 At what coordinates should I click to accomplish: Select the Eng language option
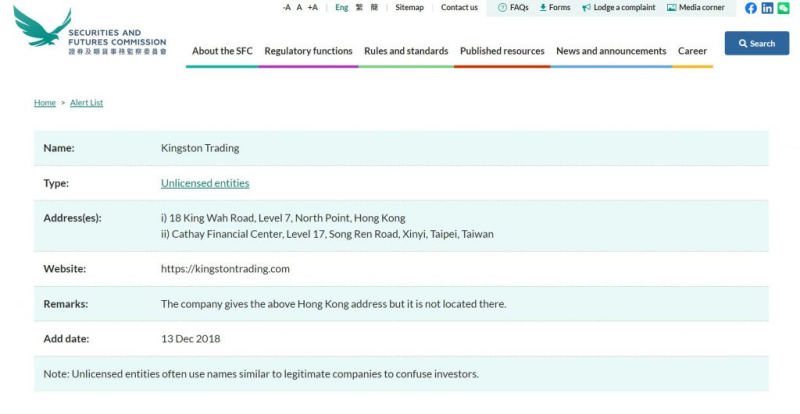coord(342,8)
